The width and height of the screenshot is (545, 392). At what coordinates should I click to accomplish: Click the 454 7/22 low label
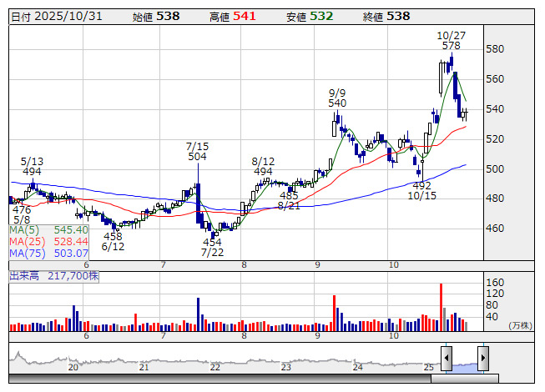[212, 247]
